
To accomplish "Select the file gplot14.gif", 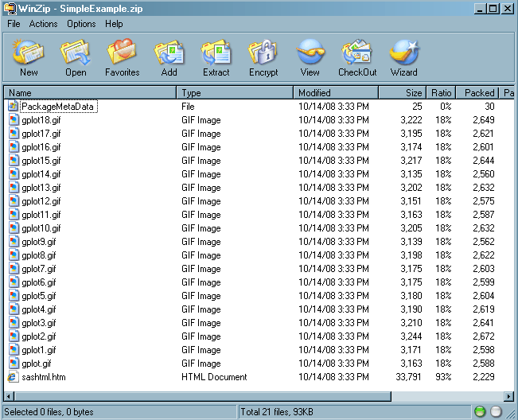I will pyautogui.click(x=41, y=174).
